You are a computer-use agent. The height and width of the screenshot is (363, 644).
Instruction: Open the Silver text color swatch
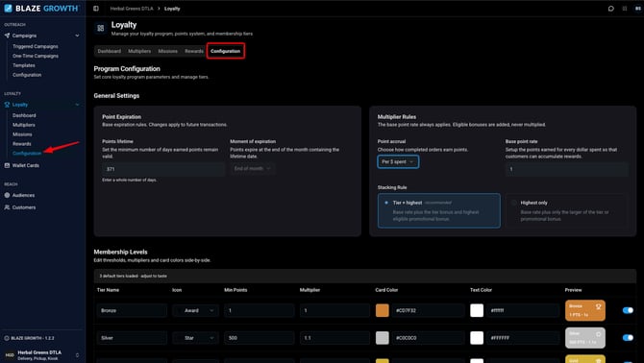[477, 338]
